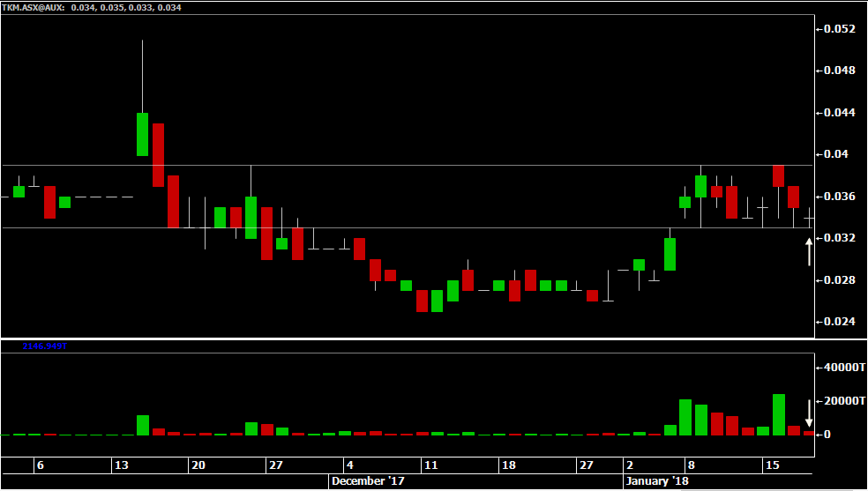
Task: Select the 20000T volume axis label
Action: pyautogui.click(x=845, y=400)
